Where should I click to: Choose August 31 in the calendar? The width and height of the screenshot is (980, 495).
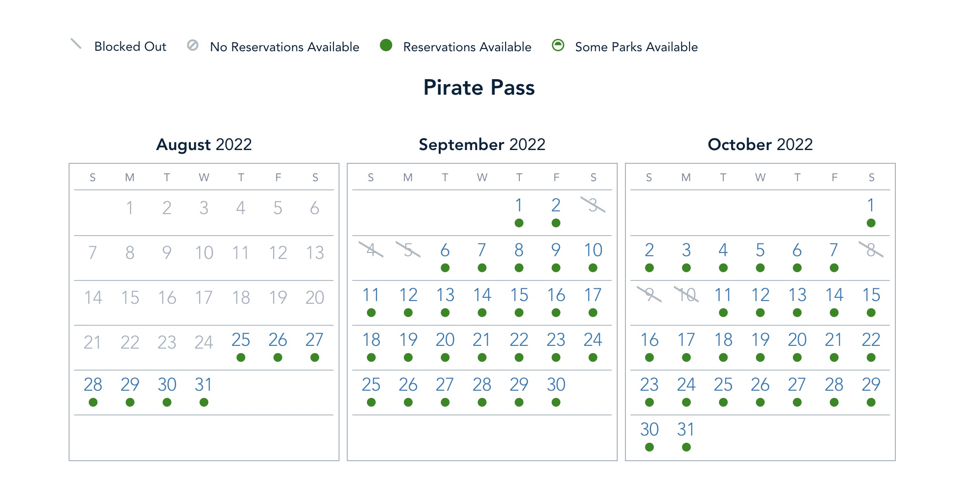pos(204,385)
